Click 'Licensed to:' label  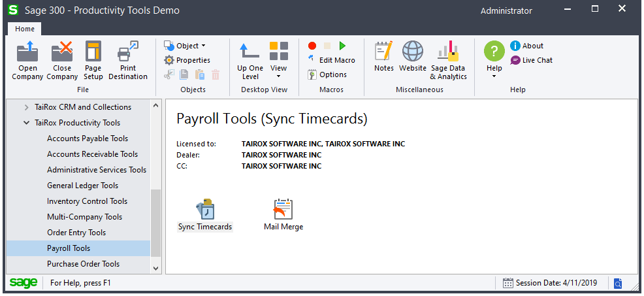pyautogui.click(x=197, y=144)
